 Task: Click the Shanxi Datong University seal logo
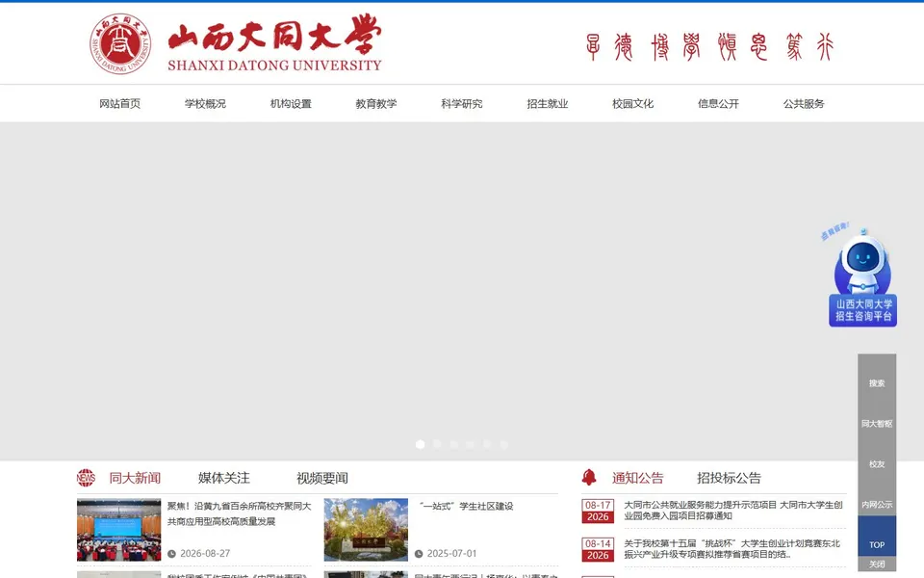pos(120,43)
